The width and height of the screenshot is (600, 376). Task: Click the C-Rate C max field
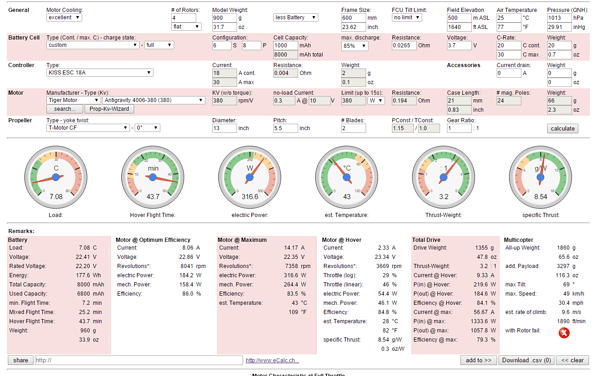point(509,54)
